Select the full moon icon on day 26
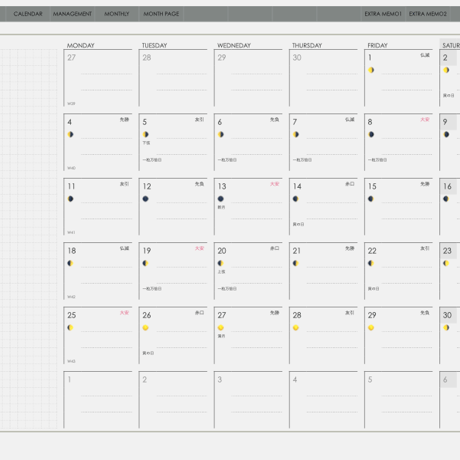The image size is (460, 460). point(146,328)
